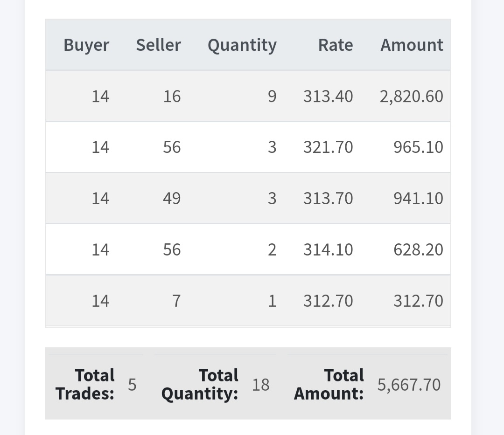Click the Total Amount label

click(329, 384)
